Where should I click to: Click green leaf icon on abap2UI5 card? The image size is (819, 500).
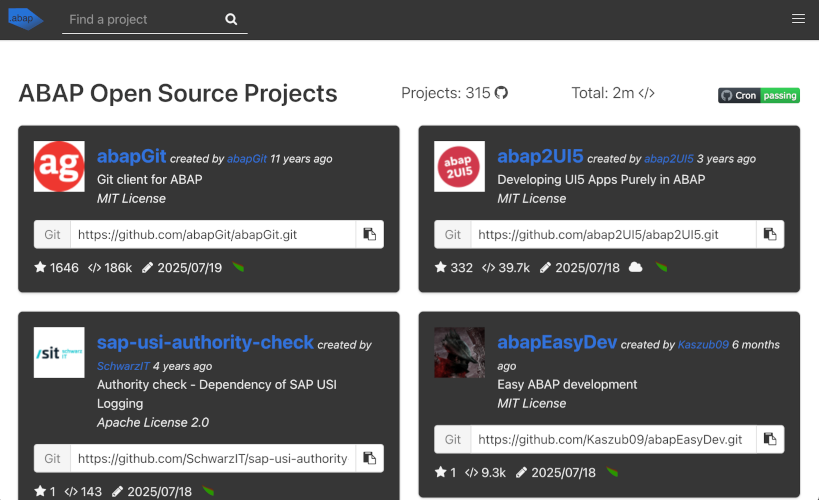click(661, 268)
